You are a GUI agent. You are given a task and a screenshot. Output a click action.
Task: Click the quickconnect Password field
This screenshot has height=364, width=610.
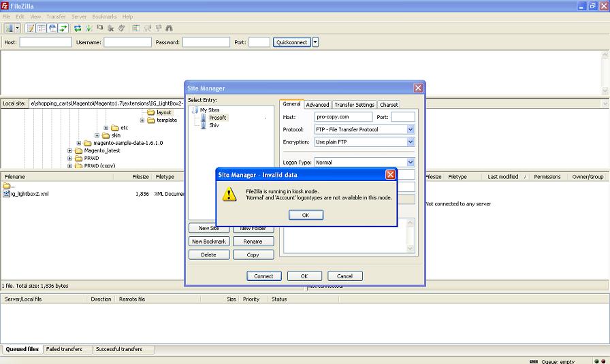click(206, 42)
